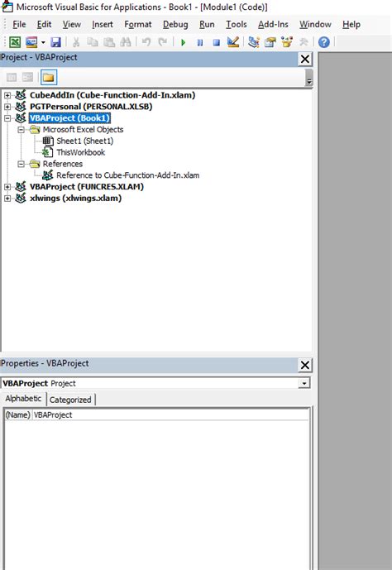The height and width of the screenshot is (570, 392).
Task: Select VBAProject (Book1) in tree
Action: 69,118
